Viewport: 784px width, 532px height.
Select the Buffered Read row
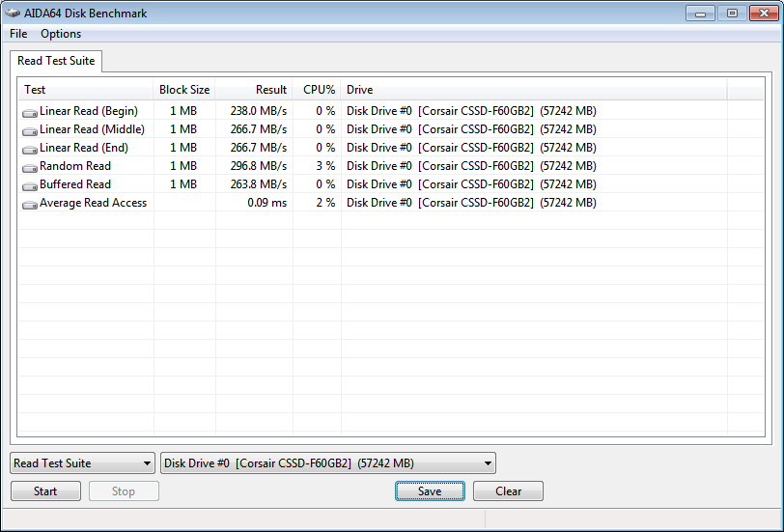(x=391, y=184)
